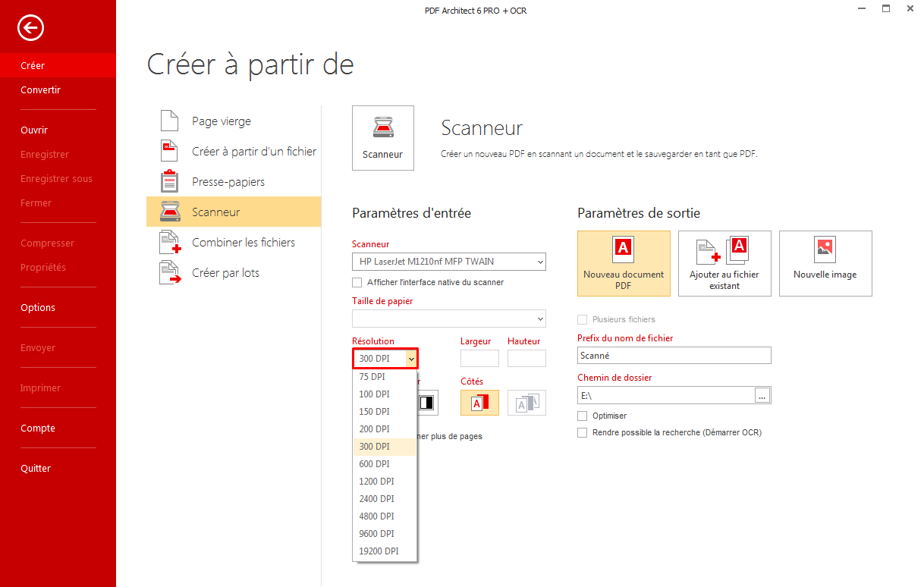924x587 pixels.
Task: Select Page vierge in the creation list
Action: (x=234, y=121)
